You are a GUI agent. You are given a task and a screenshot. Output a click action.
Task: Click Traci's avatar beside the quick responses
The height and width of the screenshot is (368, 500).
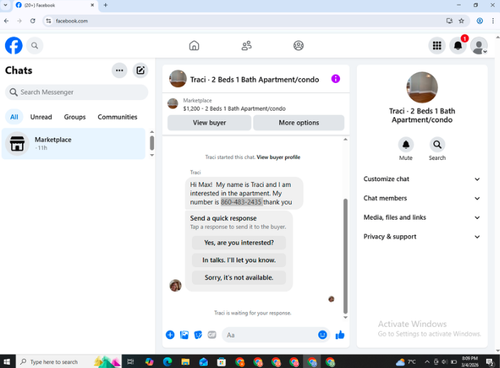click(x=175, y=285)
